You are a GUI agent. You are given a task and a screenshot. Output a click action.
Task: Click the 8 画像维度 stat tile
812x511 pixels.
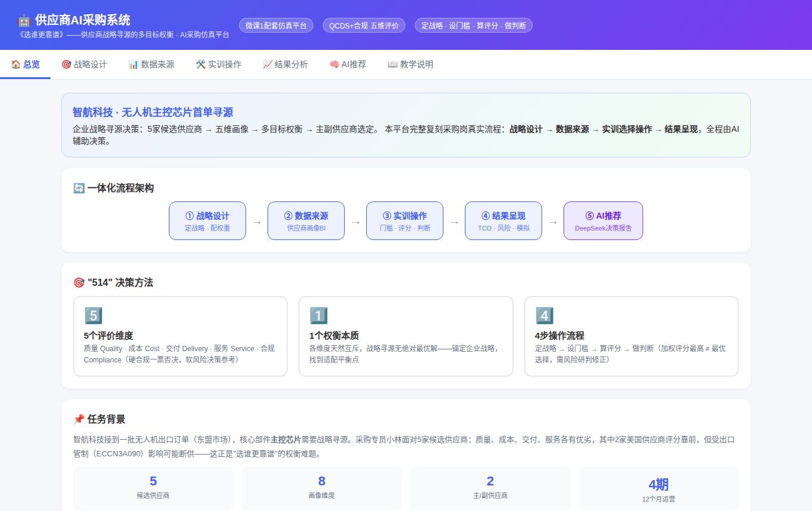[x=322, y=488]
